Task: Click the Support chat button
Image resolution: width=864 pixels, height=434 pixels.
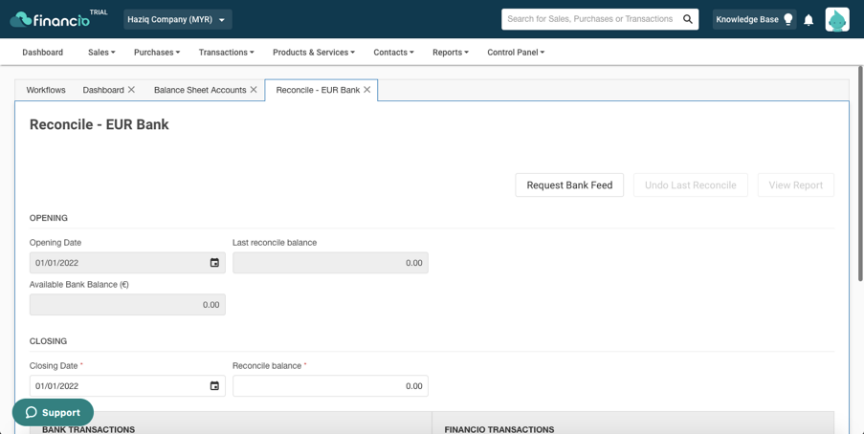Action: [53, 413]
